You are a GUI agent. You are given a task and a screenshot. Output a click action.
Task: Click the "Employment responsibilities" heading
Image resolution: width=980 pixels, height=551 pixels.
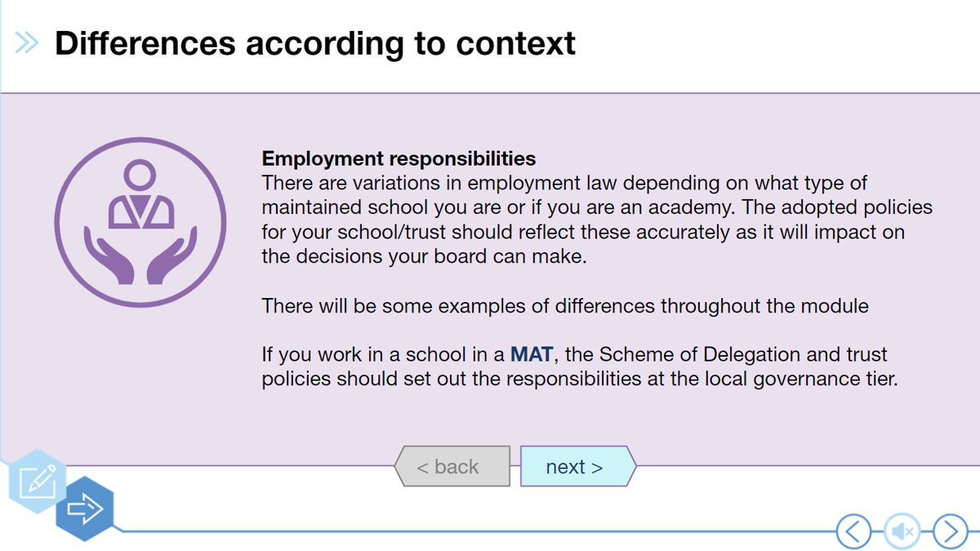(x=399, y=158)
